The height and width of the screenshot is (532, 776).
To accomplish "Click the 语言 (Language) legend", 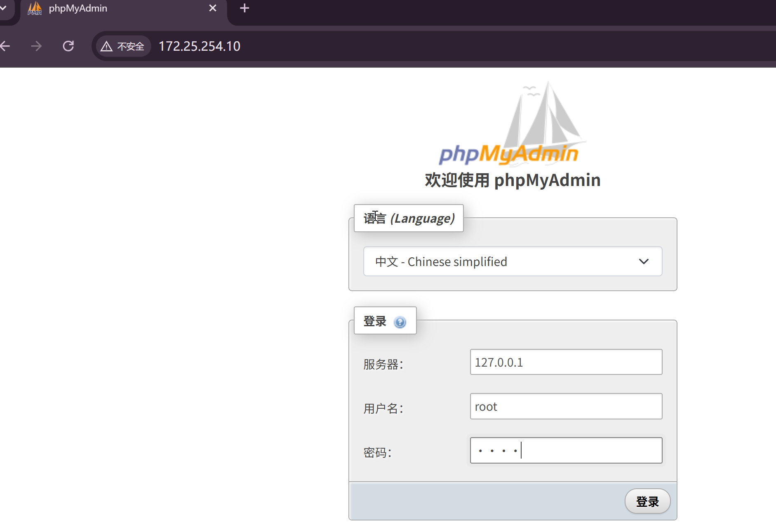I will (409, 218).
